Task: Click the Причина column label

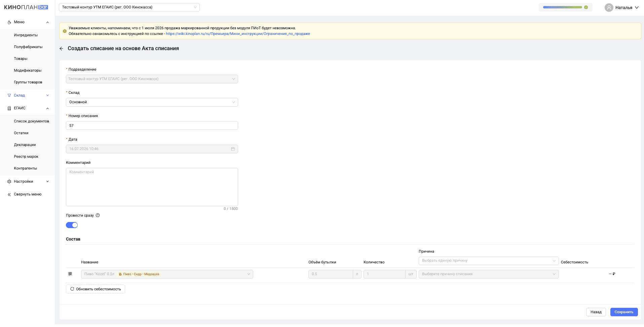Action: click(426, 252)
